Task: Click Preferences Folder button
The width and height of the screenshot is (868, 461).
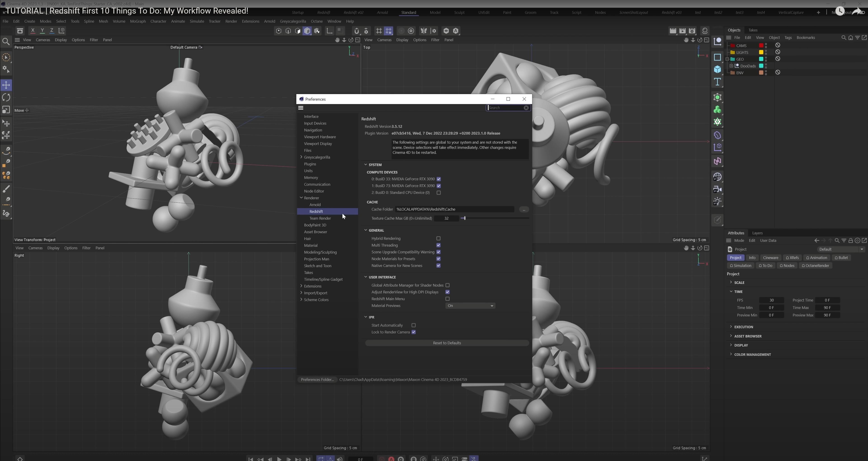Action: [317, 380]
